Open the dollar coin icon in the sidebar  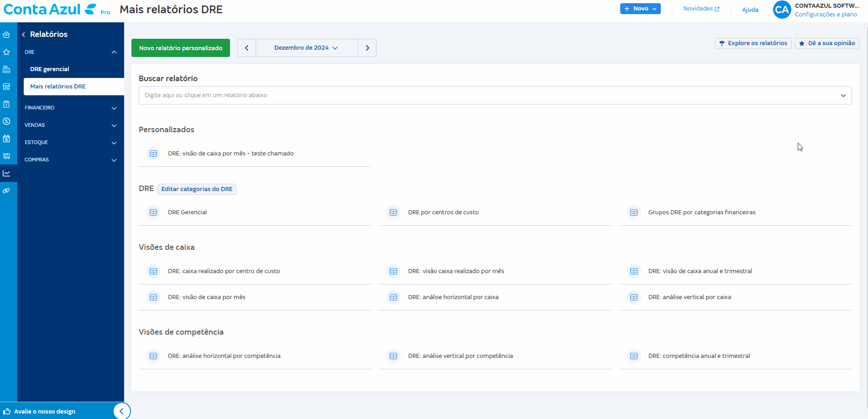pyautogui.click(x=6, y=121)
